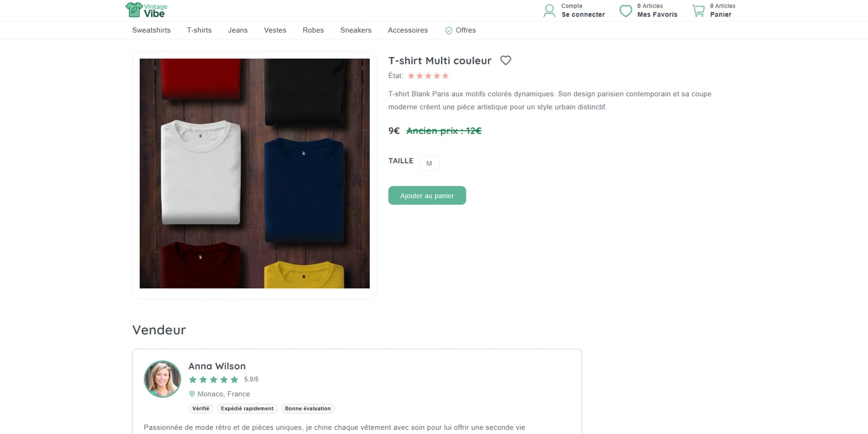868x434 pixels.
Task: Click the Vérifié badge
Action: click(201, 408)
